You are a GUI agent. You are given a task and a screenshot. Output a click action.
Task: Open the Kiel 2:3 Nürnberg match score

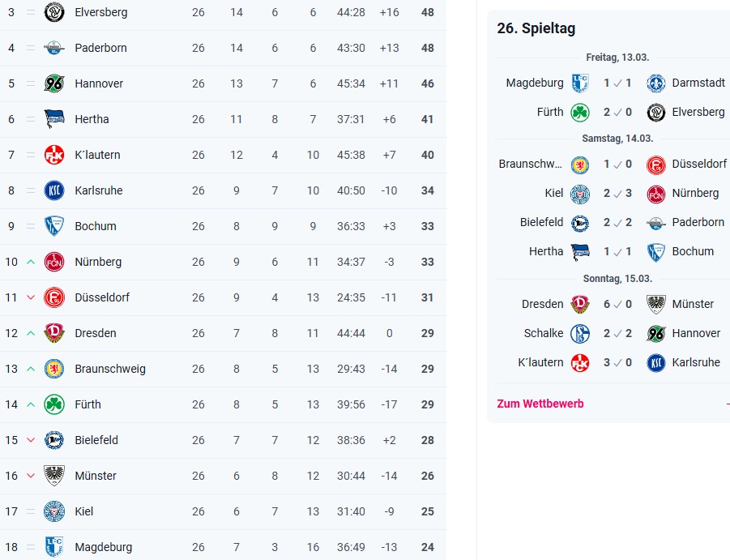(617, 193)
